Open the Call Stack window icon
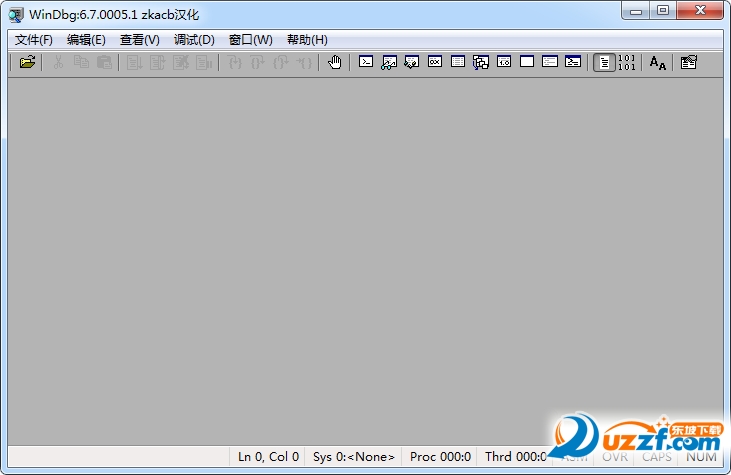The image size is (731, 475). [x=481, y=62]
